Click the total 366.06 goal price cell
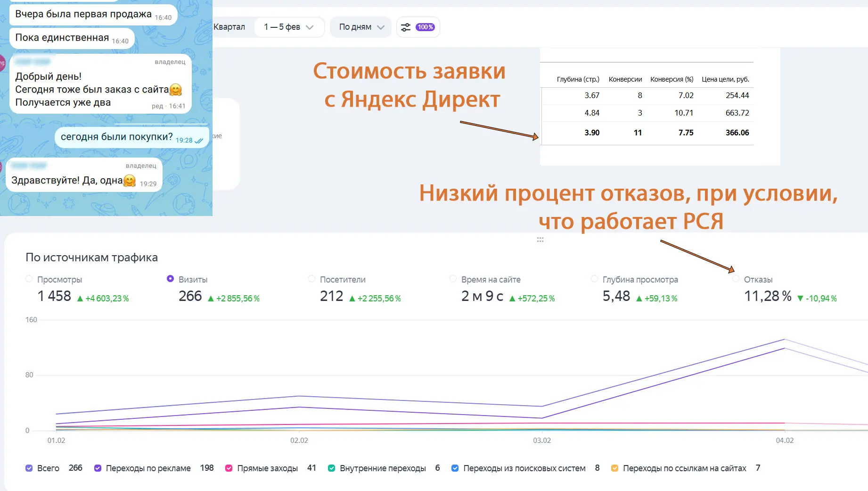This screenshot has width=868, height=491. click(x=737, y=133)
